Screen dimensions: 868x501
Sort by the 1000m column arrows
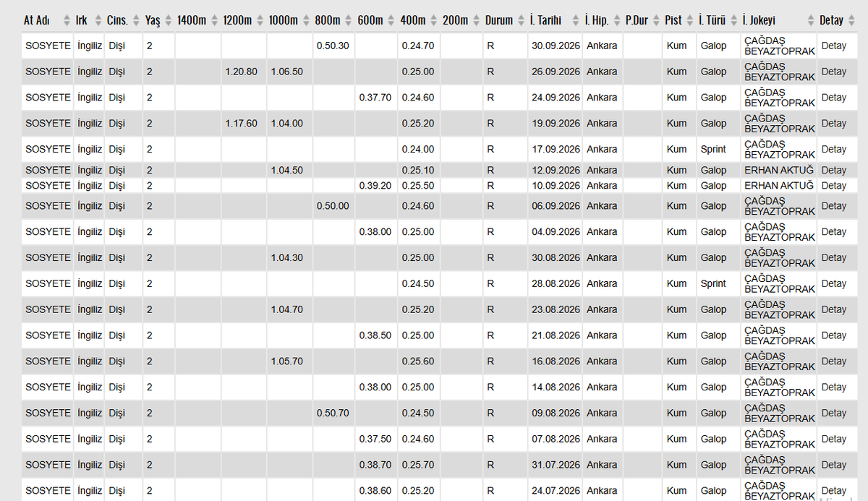point(306,20)
